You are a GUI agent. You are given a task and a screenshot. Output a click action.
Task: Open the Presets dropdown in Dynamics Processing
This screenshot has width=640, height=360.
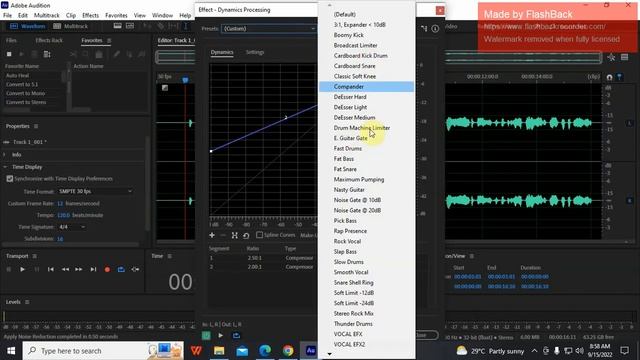pos(269,29)
